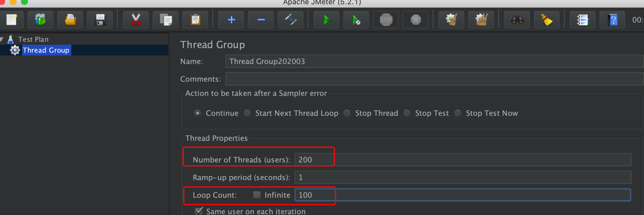Cut the selected element
Viewport: 644px width, 215px height.
point(136,20)
